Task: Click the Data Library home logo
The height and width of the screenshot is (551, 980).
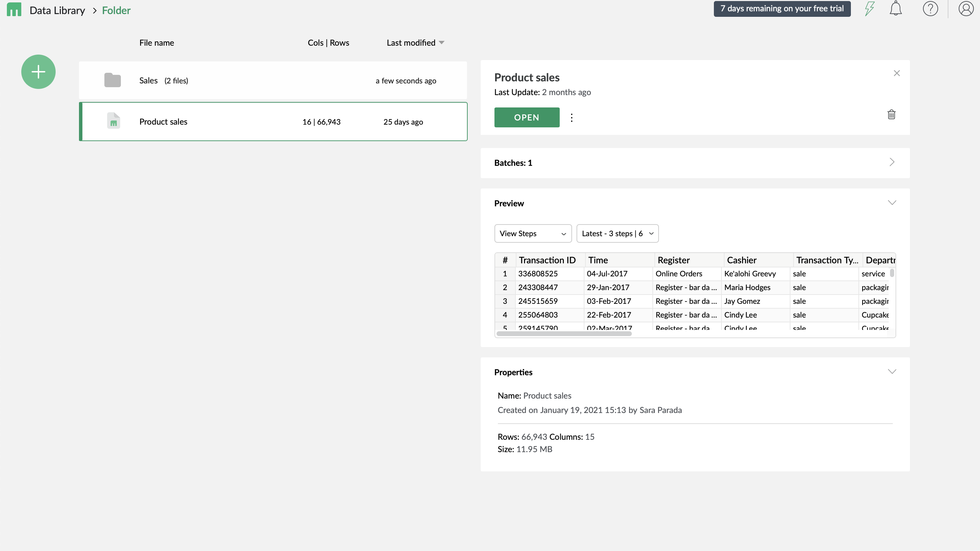Action: point(14,10)
